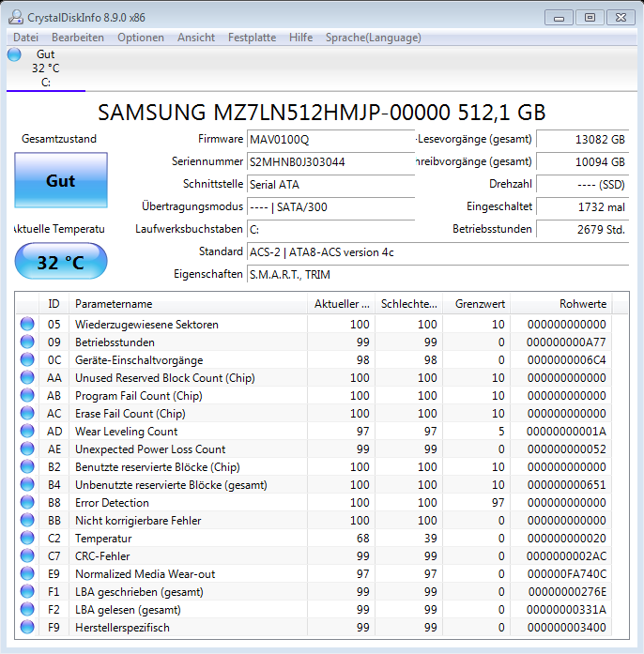Viewport: 644px width, 654px height.
Task: Click status orb for Benutzte reservierte Blöcke row
Action: (27, 466)
